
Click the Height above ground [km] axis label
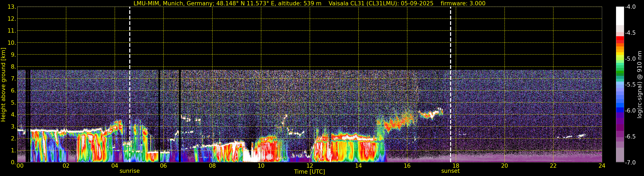click(x=3, y=85)
